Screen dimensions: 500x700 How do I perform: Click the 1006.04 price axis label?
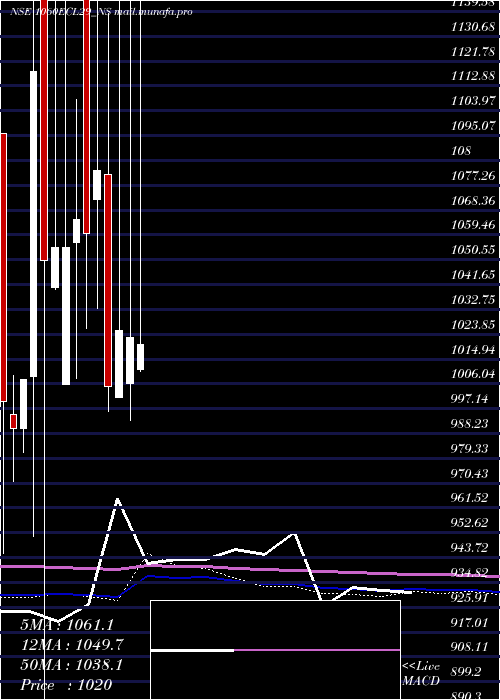473,374
